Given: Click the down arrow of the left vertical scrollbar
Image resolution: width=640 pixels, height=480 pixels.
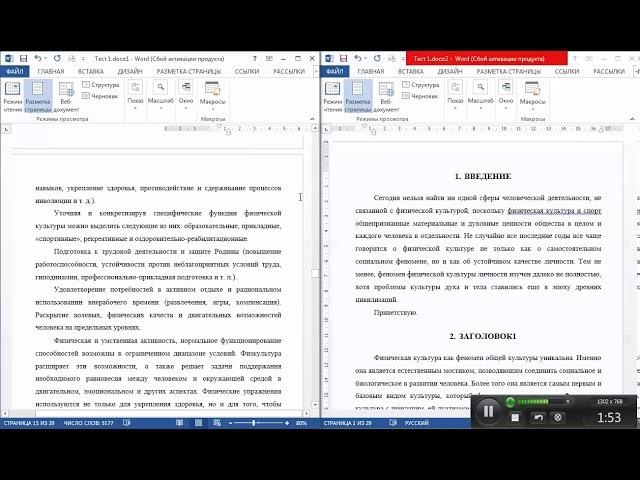Looking at the screenshot, I should pyautogui.click(x=315, y=404).
